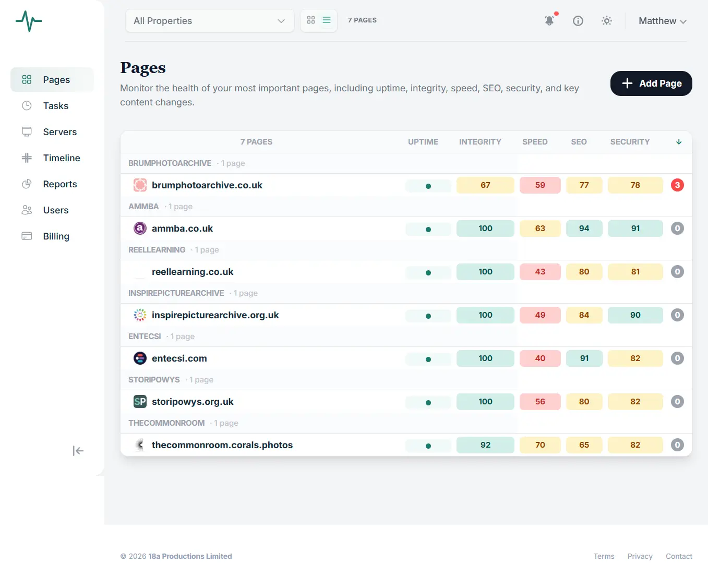
Task: Click the BRUMPHOTOARCHIVE group header
Action: tap(406, 163)
